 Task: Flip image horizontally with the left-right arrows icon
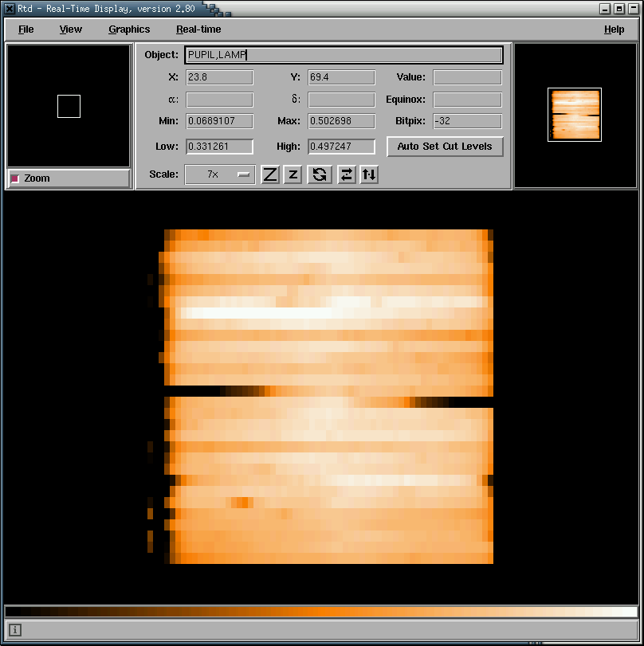[x=346, y=175]
